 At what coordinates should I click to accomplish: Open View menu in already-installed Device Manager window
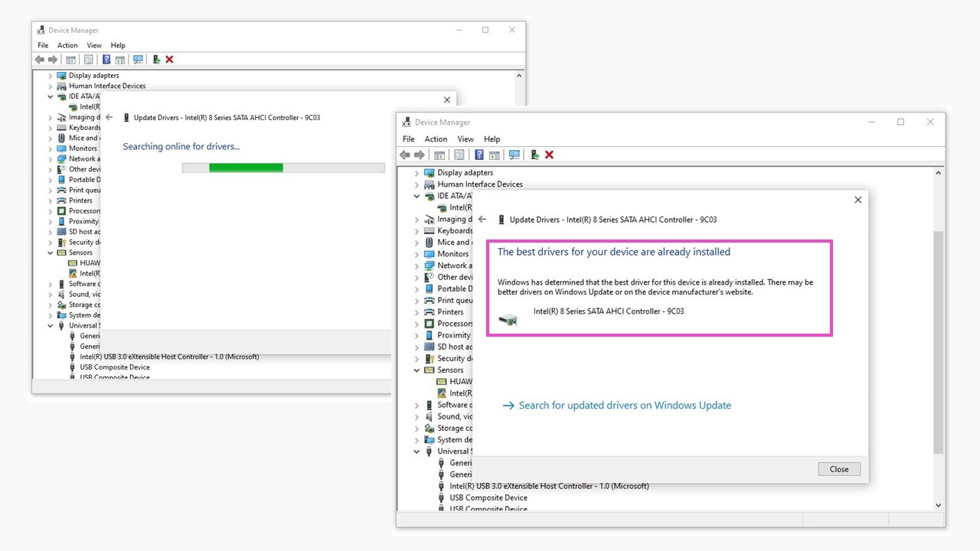click(x=465, y=139)
